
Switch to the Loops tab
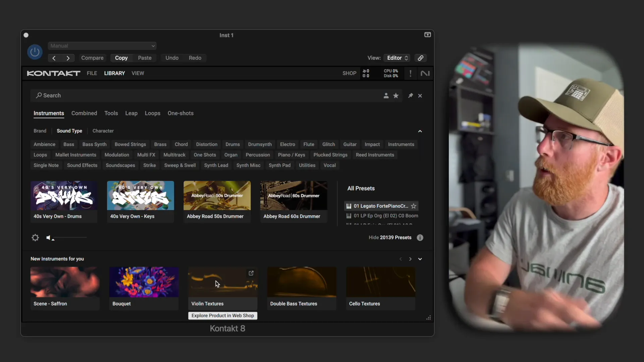pyautogui.click(x=152, y=113)
